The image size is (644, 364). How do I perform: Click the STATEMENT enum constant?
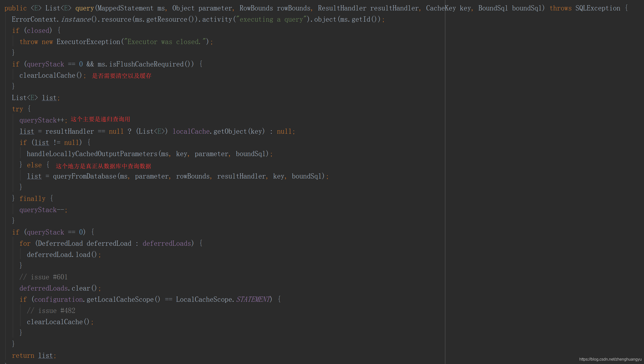pyautogui.click(x=253, y=300)
